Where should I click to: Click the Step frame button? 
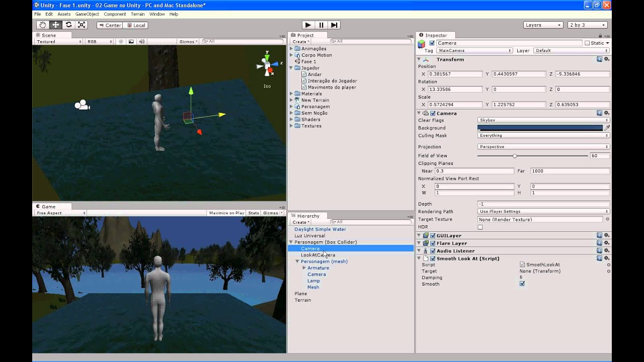pos(334,25)
